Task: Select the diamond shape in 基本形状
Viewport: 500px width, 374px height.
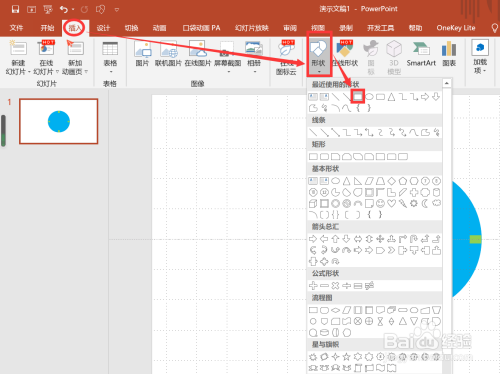Action: coord(392,181)
